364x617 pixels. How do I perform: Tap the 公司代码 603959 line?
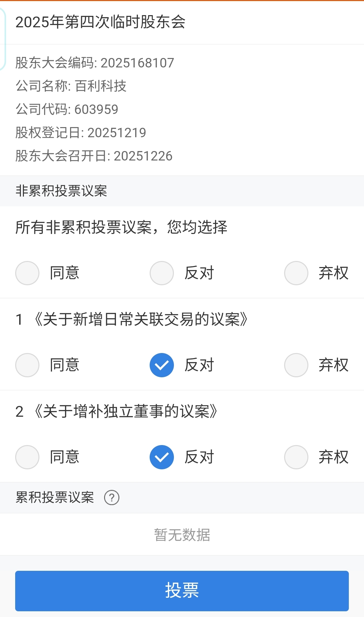67,110
